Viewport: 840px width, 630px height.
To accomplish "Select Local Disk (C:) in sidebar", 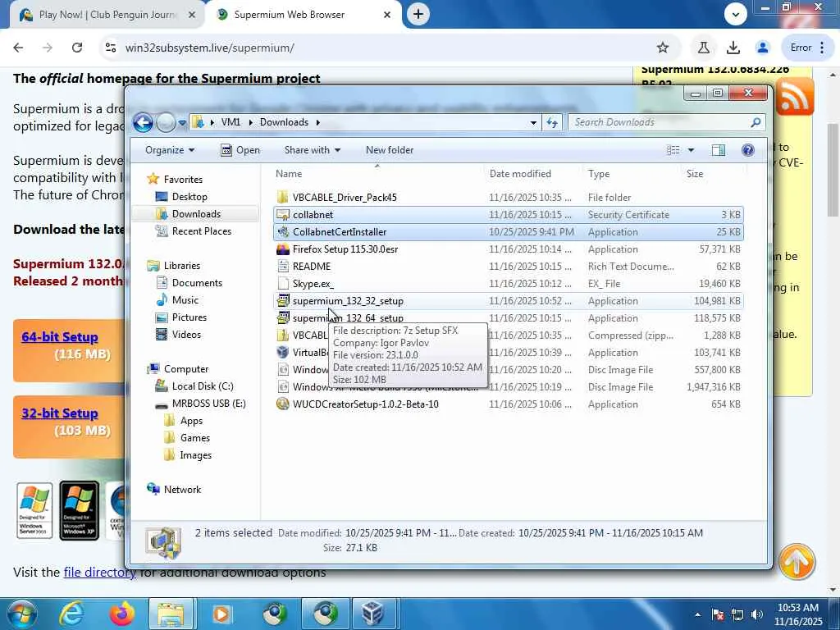I will (194, 386).
